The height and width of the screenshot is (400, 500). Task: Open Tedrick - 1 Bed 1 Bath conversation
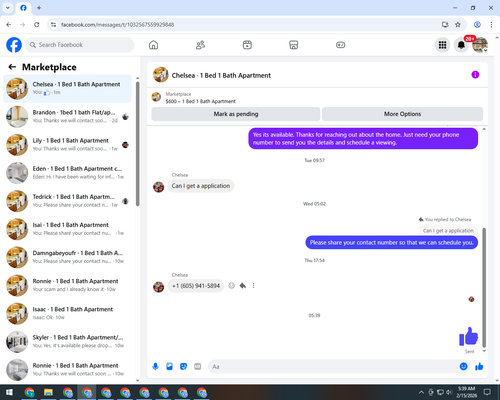(67, 201)
